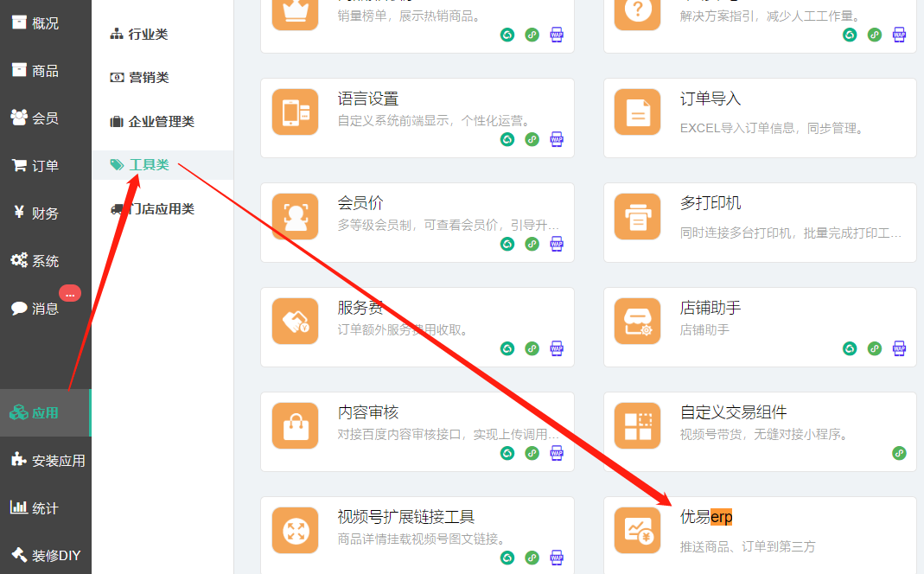924x574 pixels.
Task: Open the 视频号扩展链接工具 expand-arrows icon
Action: (x=296, y=531)
